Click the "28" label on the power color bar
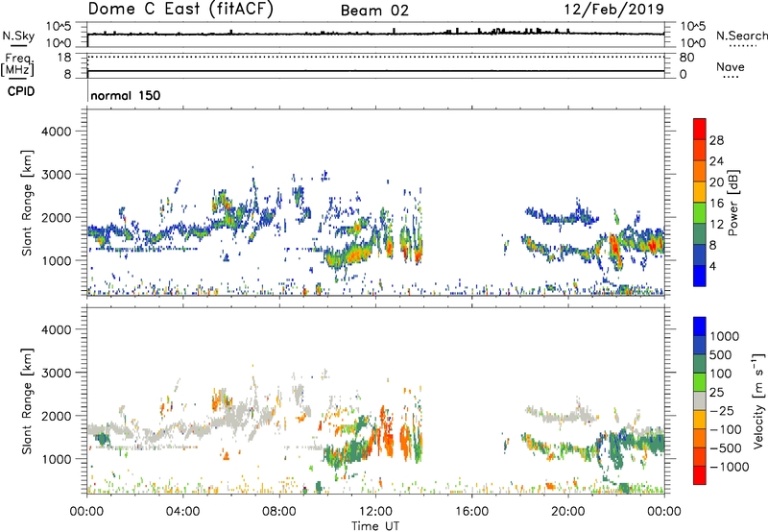Image resolution: width=768 pixels, height=532 pixels. click(x=716, y=140)
